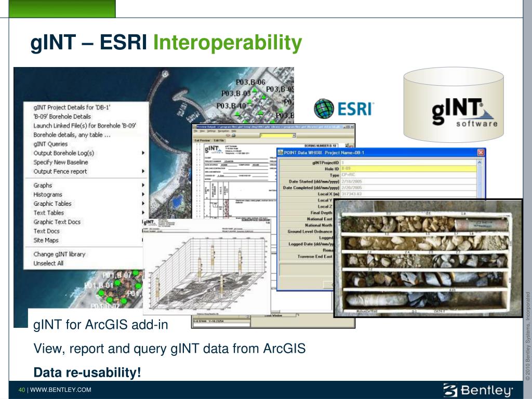Viewport: 532px width, 399px height.
Task: Expand Output Fence report submenu arrow
Action: pos(143,171)
